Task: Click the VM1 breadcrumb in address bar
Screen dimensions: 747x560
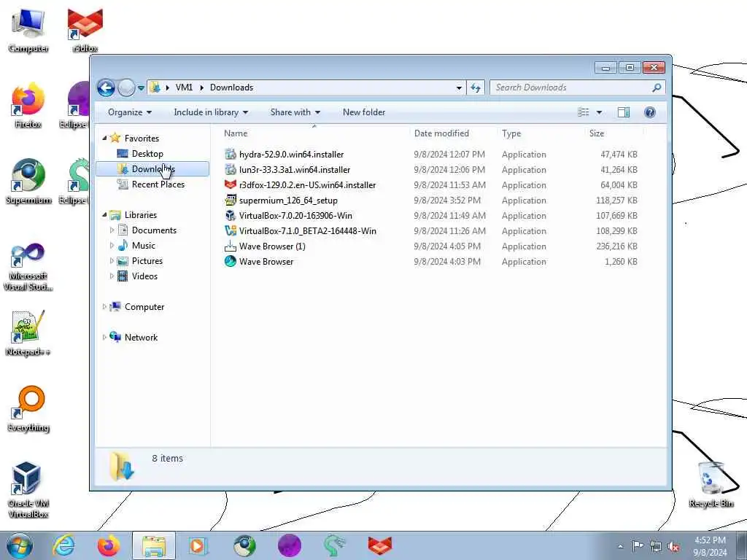Action: [x=185, y=87]
